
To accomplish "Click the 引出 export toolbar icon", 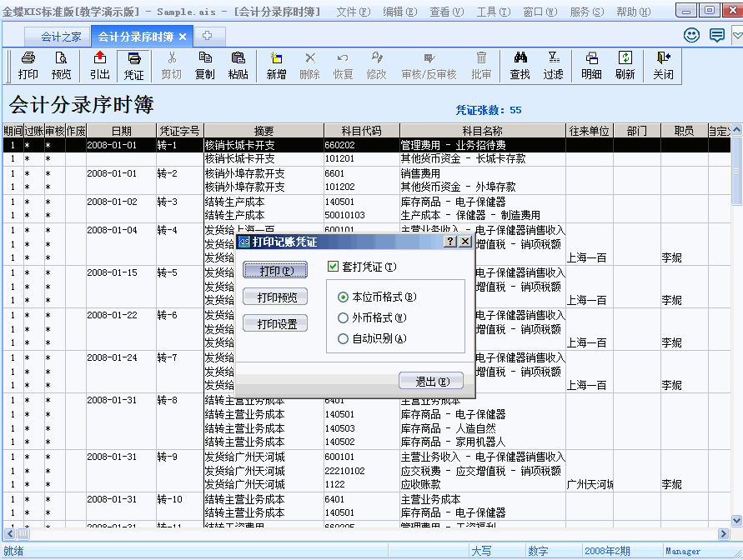I will tap(99, 66).
